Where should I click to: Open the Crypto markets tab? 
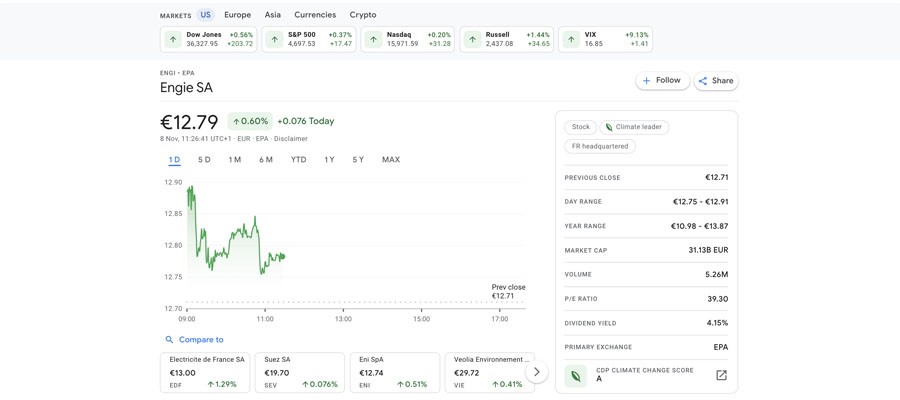(363, 15)
